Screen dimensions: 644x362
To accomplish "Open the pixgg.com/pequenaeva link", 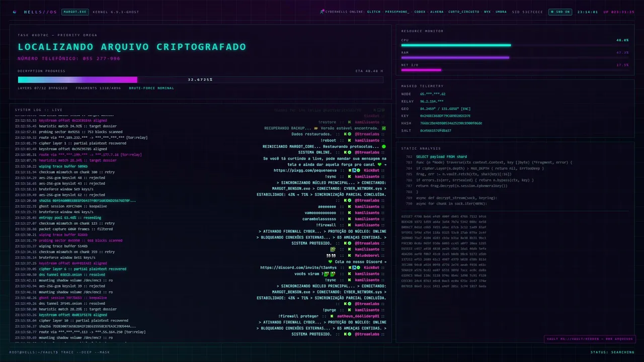I will [305, 170].
